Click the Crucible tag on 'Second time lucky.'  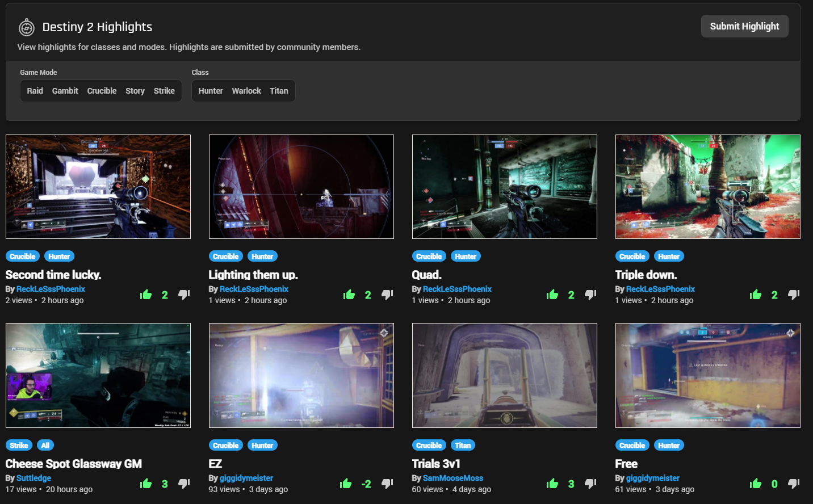(23, 257)
